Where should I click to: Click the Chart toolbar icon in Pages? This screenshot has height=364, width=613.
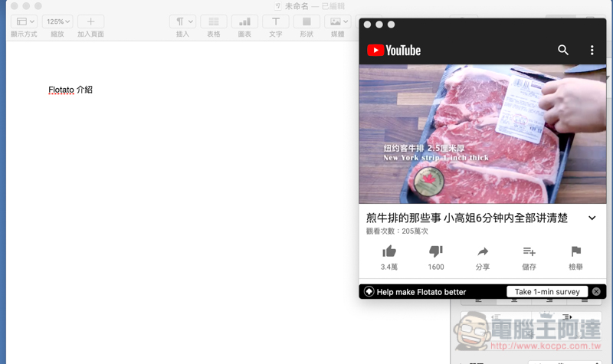tap(244, 21)
